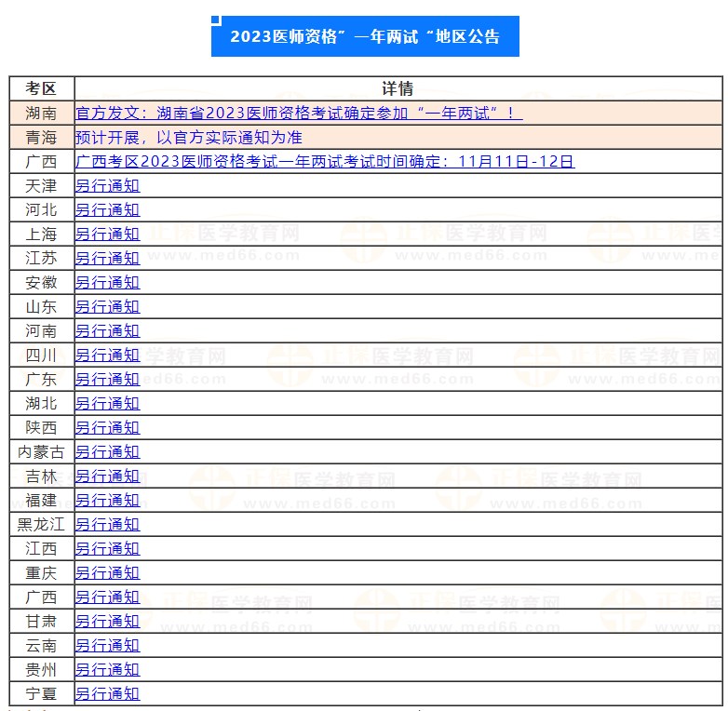Open 另行通知 link for 湖北

tap(107, 404)
